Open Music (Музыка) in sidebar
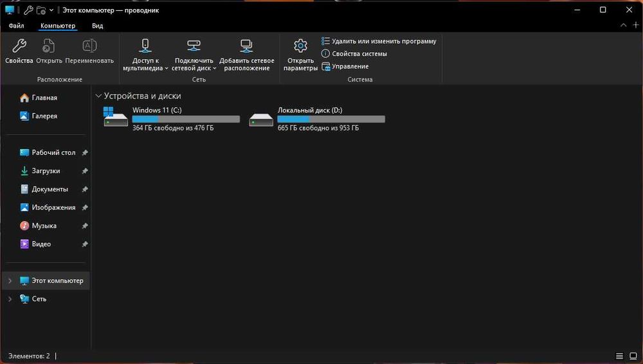Image resolution: width=643 pixels, height=364 pixels. click(x=46, y=226)
